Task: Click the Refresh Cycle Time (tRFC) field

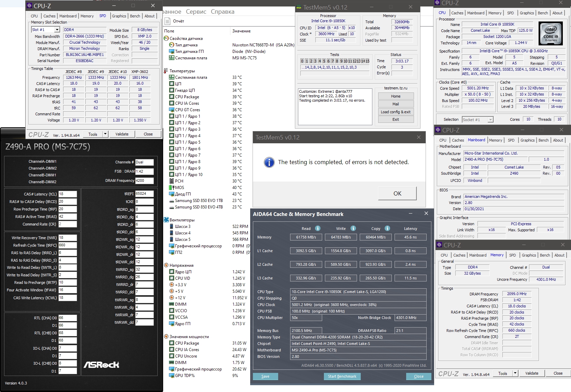Action: click(x=68, y=245)
